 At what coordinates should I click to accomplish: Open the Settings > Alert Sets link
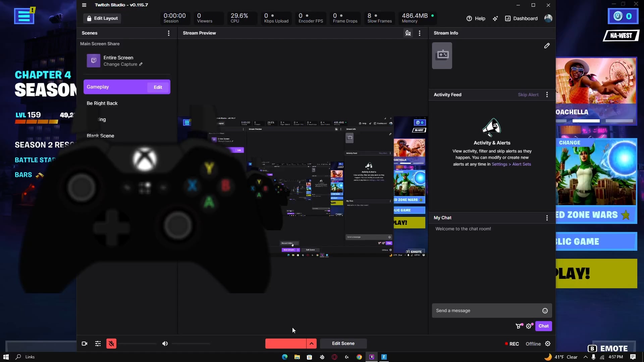click(x=511, y=164)
